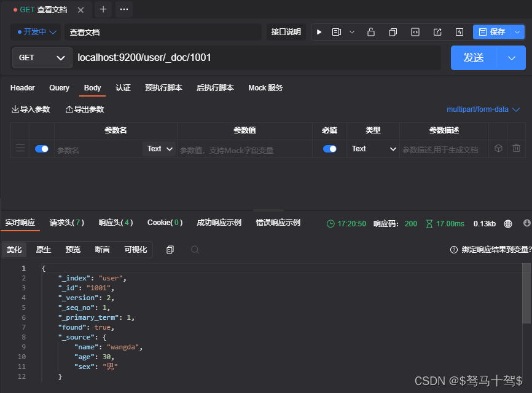Open a new tab with plus icon
The image size is (532, 393).
click(x=103, y=9)
